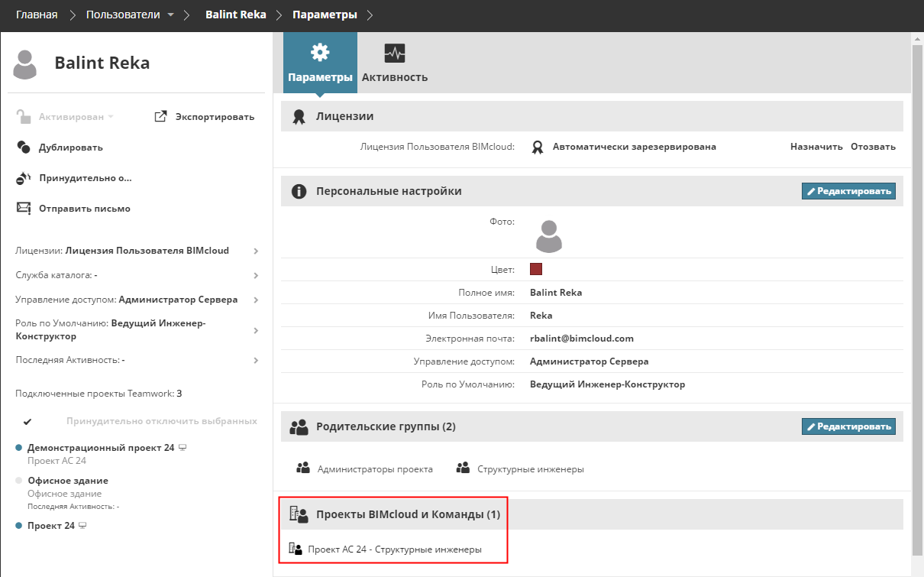Click the send email envelope icon

(x=24, y=209)
